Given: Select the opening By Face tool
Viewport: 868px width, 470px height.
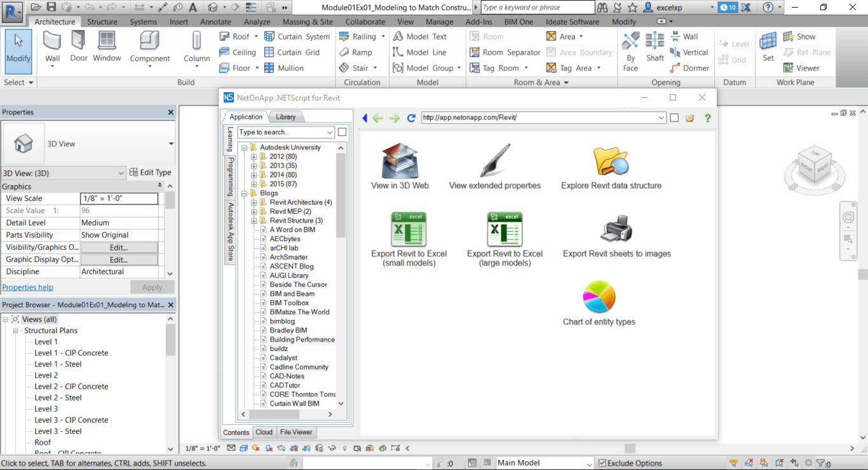Looking at the screenshot, I should click(x=630, y=51).
